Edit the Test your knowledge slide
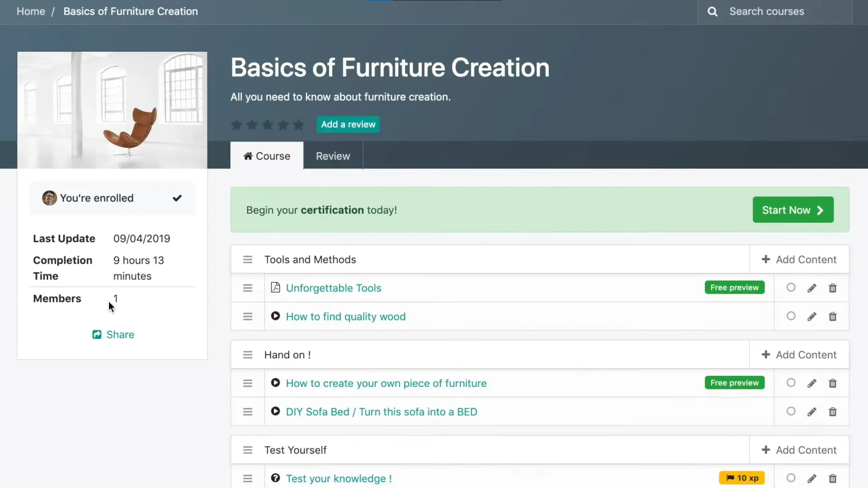 click(812, 479)
